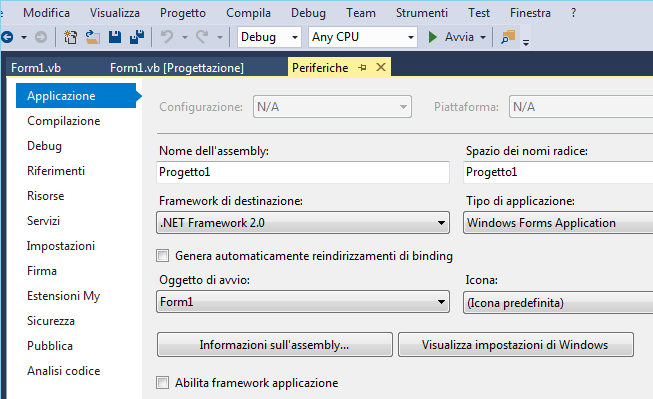Select the Analisi codice properties page
Image resolution: width=653 pixels, height=399 pixels.
pyautogui.click(x=63, y=371)
